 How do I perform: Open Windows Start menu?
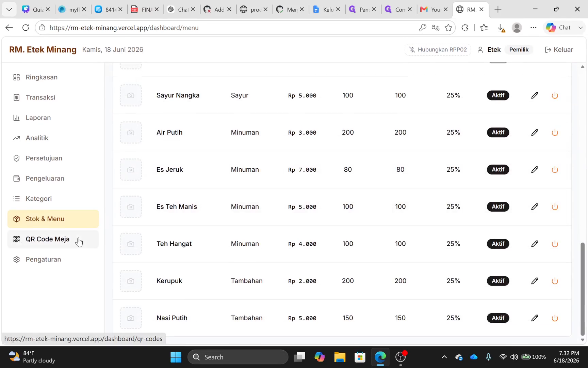click(x=176, y=357)
